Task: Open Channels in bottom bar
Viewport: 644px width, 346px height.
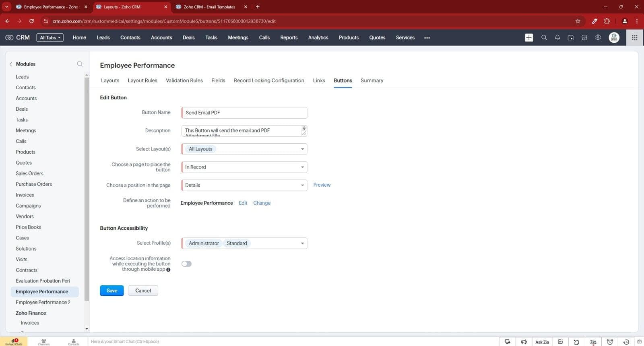Action: tap(44, 342)
